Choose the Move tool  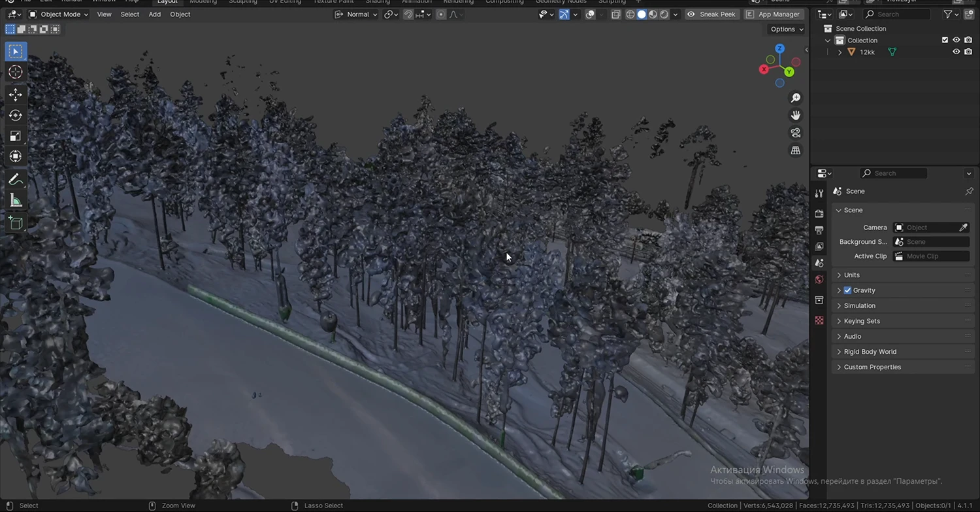[x=16, y=95]
